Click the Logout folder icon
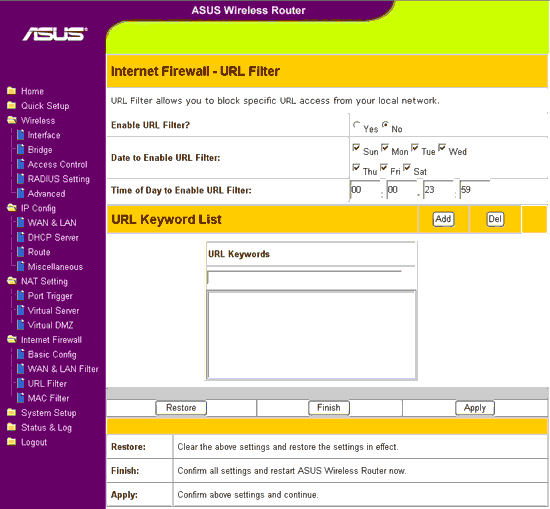Screen dimensions: 550x509 [11, 442]
